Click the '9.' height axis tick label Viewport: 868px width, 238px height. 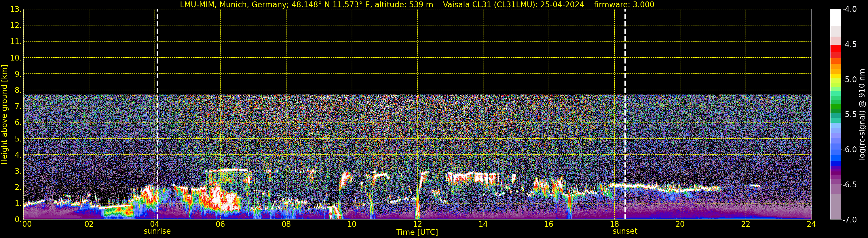point(18,74)
